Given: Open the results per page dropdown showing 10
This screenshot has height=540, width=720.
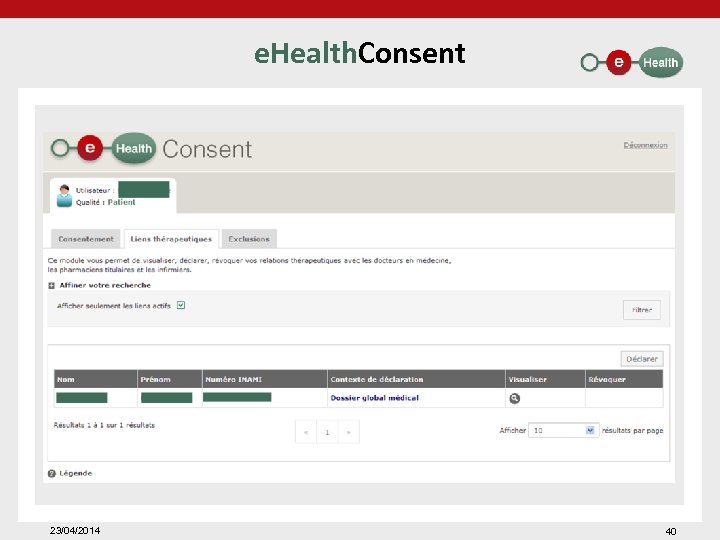Looking at the screenshot, I should tap(563, 430).
